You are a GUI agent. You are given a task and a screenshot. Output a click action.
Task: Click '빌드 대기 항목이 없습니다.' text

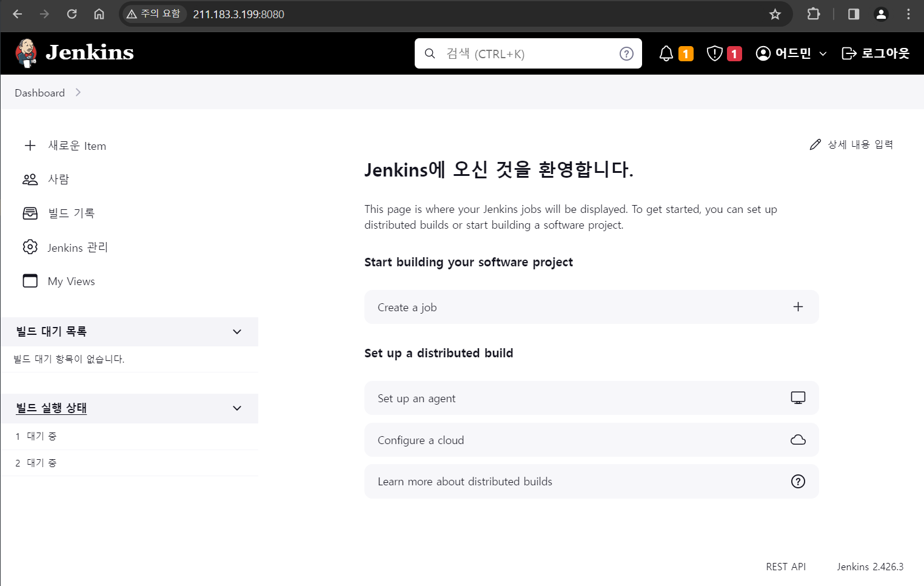point(69,359)
